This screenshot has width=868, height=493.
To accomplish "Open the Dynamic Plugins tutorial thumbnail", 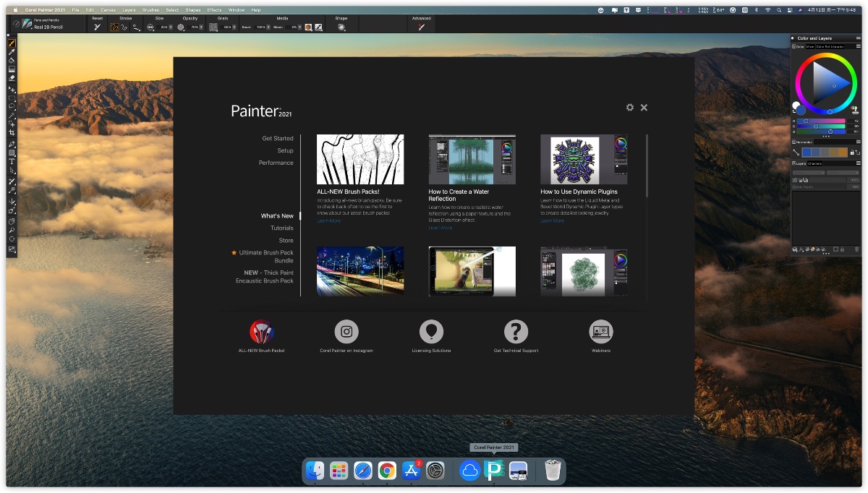I will (x=584, y=159).
